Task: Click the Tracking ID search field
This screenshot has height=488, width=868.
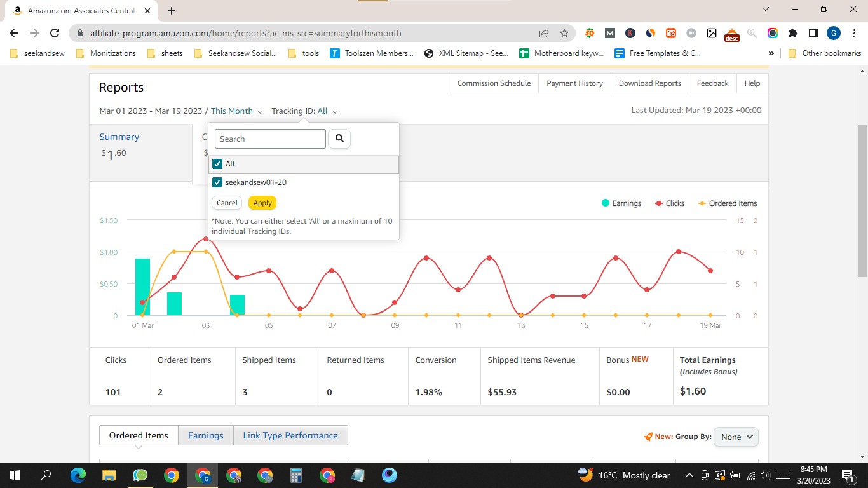Action: tap(270, 139)
